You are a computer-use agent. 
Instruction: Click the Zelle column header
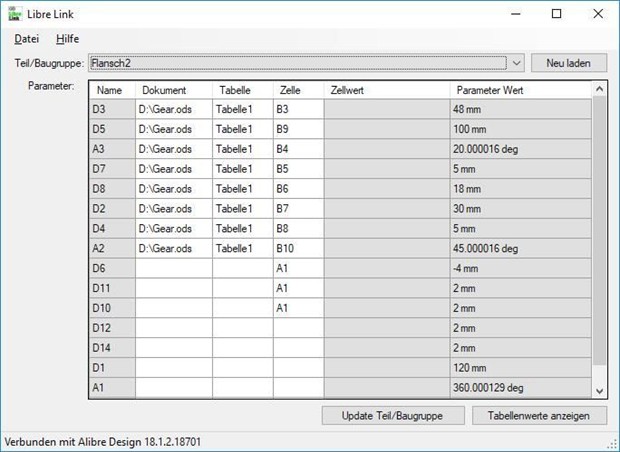[299, 90]
